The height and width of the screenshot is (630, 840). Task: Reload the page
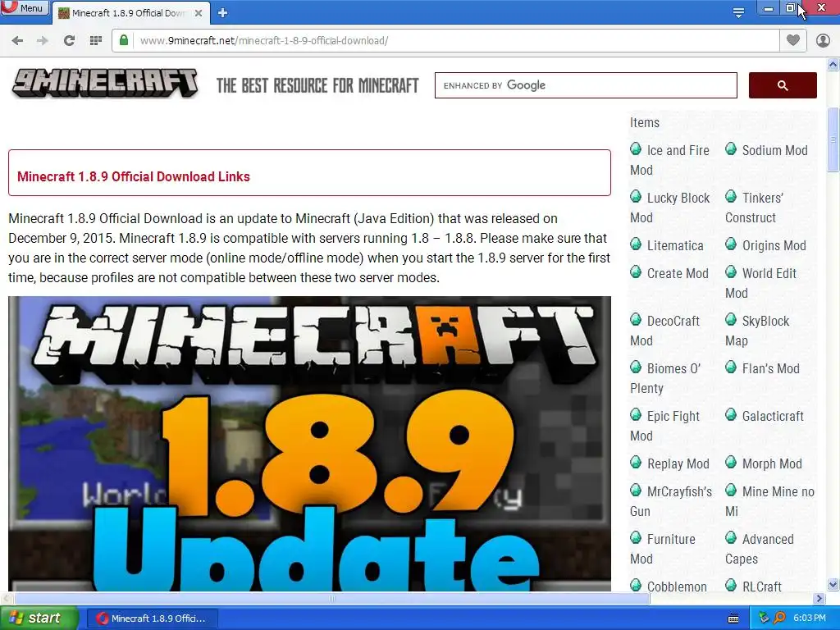coord(69,40)
